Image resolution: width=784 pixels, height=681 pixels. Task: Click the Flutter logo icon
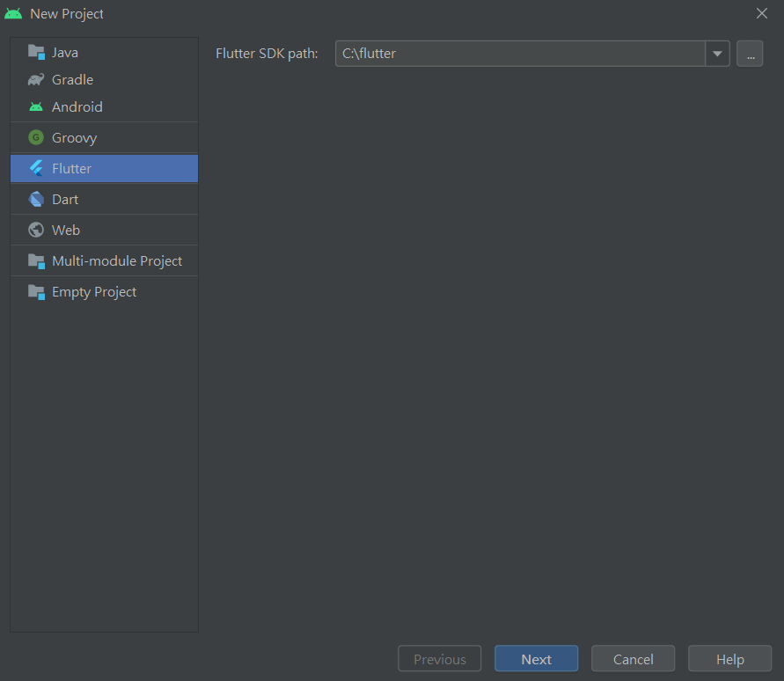[x=36, y=169]
